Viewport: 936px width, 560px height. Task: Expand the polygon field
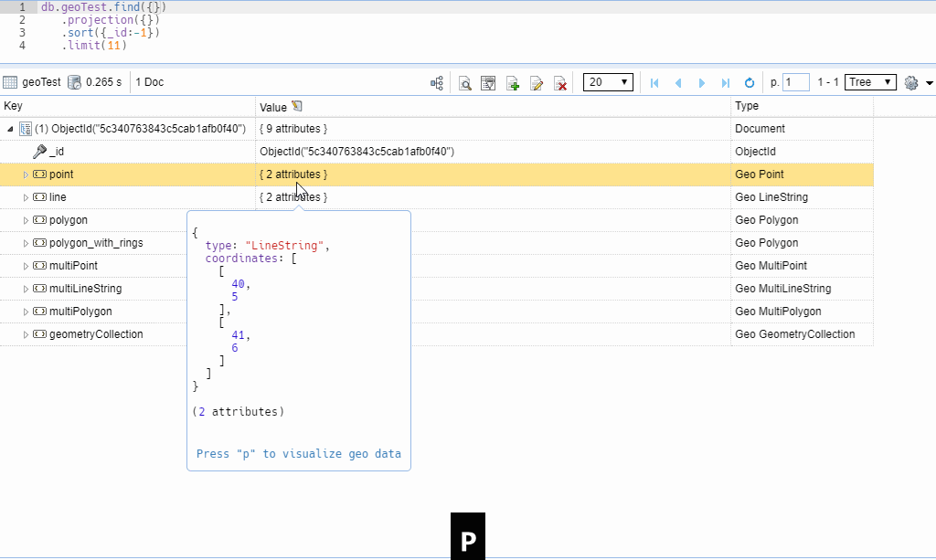click(x=26, y=221)
